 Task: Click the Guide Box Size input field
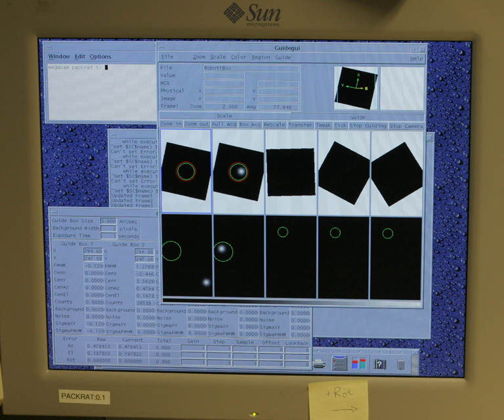pos(108,221)
